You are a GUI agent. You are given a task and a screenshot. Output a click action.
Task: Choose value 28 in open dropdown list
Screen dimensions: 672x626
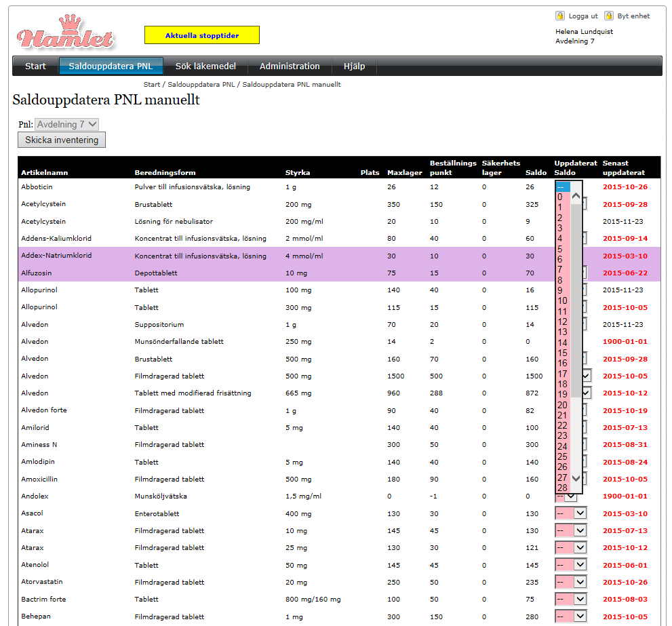(563, 488)
